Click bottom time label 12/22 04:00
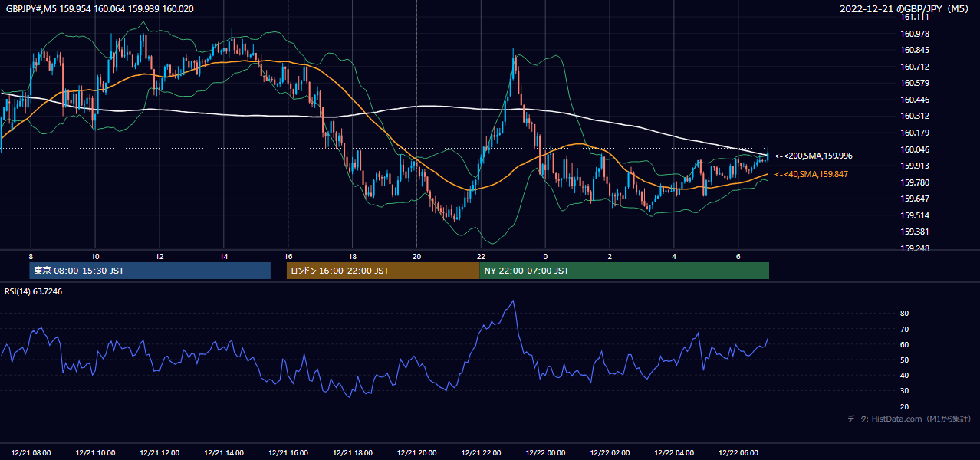The image size is (980, 460). point(675,453)
